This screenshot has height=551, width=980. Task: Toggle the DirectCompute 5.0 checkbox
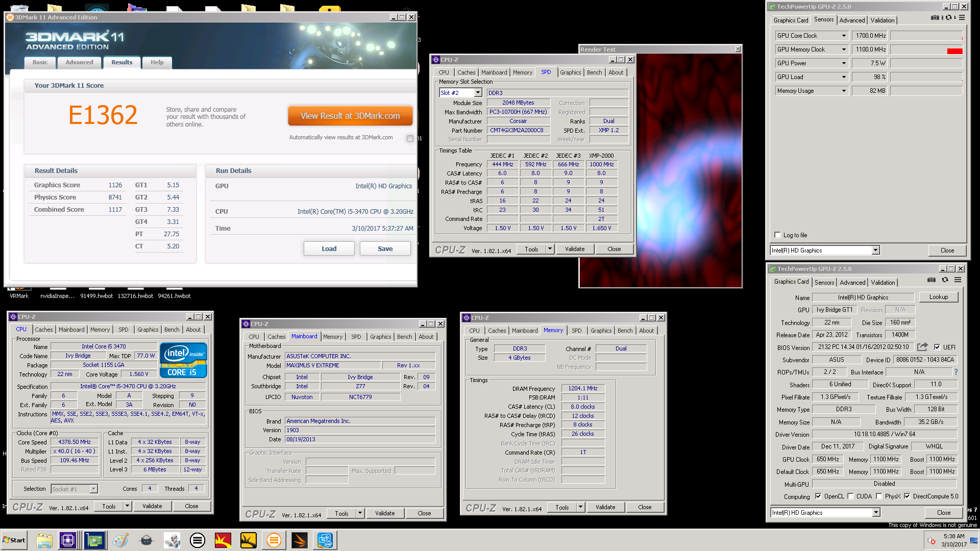pyautogui.click(x=907, y=496)
